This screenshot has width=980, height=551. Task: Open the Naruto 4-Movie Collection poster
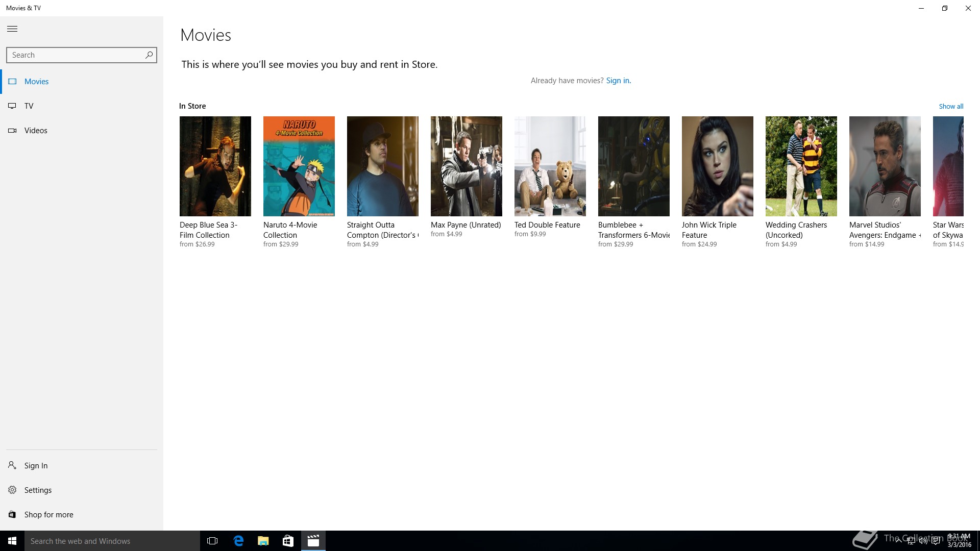[299, 166]
